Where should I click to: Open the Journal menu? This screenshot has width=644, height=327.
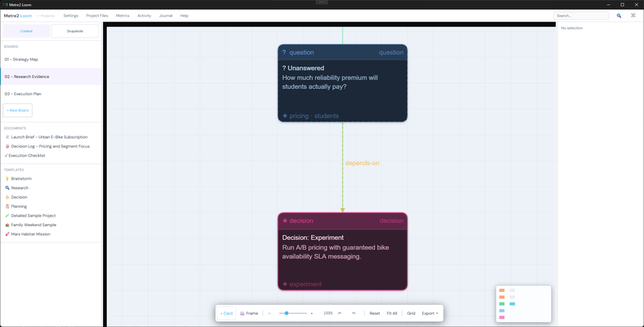tap(165, 16)
